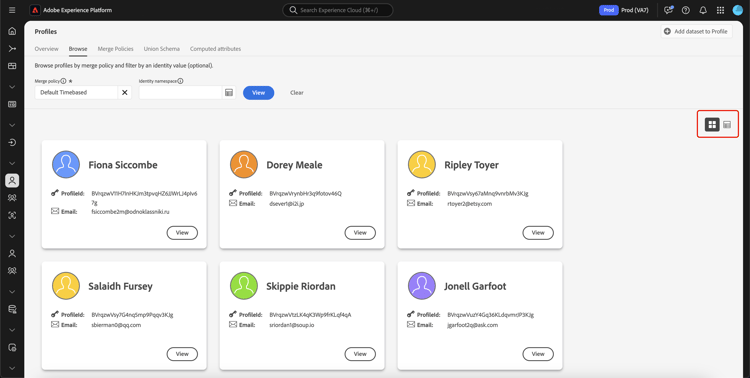
Task: Clear the Default Timebased merge policy
Action: pyautogui.click(x=124, y=92)
